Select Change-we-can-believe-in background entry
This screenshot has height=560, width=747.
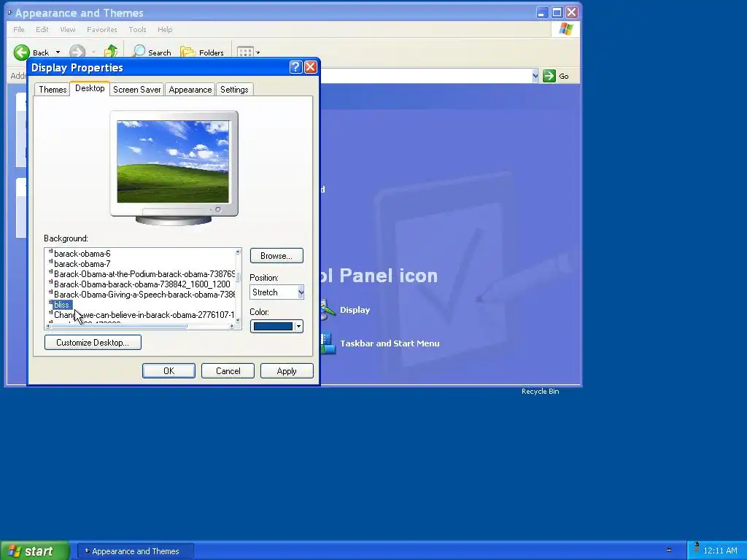(142, 315)
